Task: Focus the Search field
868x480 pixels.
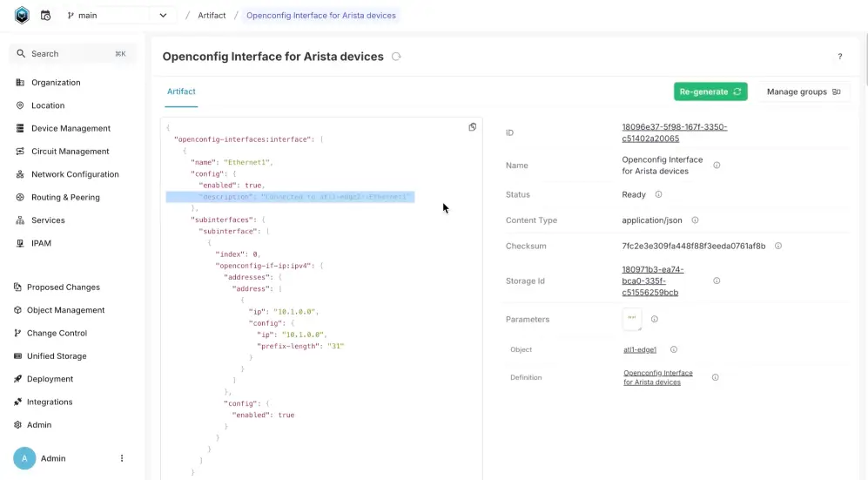Action: pyautogui.click(x=73, y=54)
